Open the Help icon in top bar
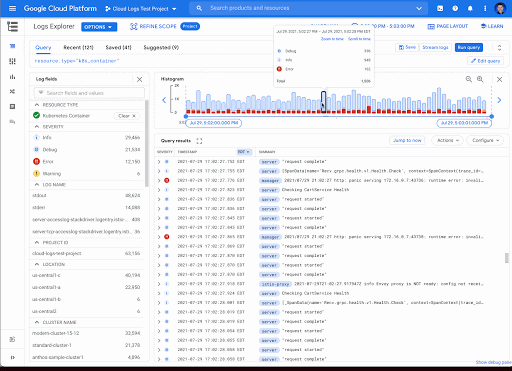Screen dimensions: 512x371 [455, 8]
